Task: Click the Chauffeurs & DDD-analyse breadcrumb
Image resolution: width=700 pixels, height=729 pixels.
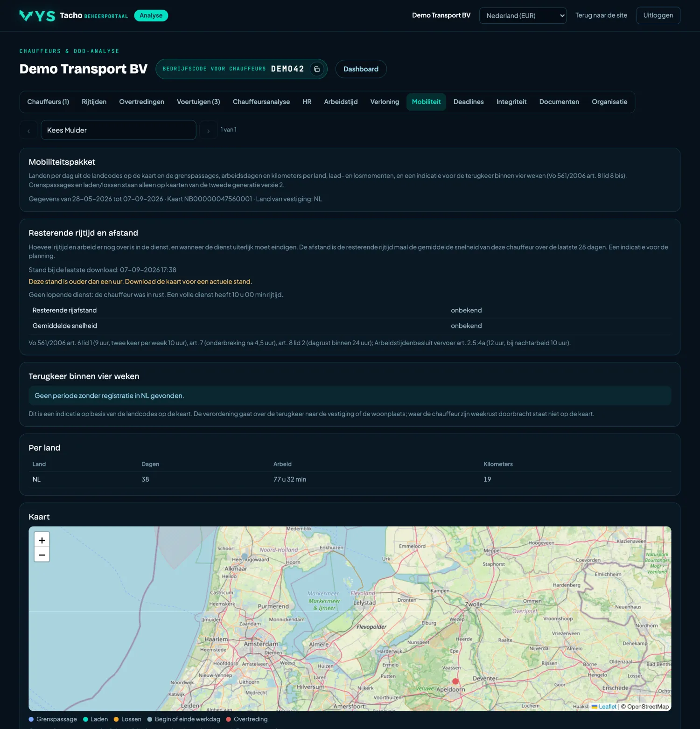Action: pos(69,51)
